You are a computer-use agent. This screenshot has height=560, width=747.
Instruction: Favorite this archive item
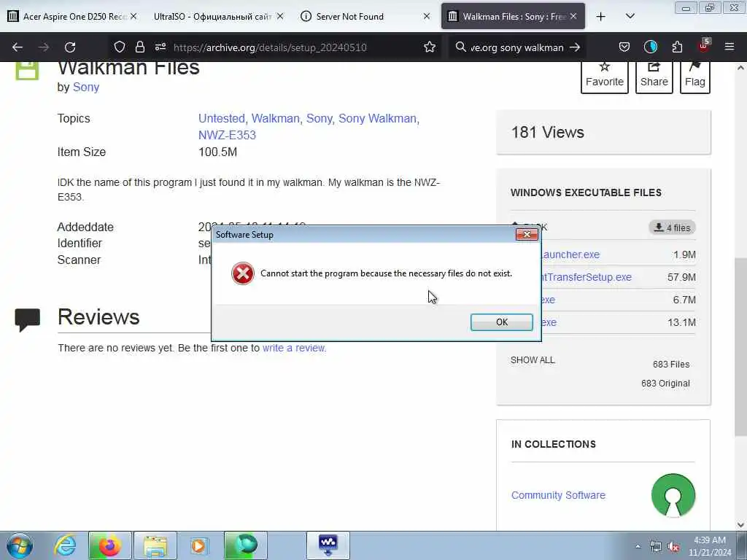coord(605,76)
